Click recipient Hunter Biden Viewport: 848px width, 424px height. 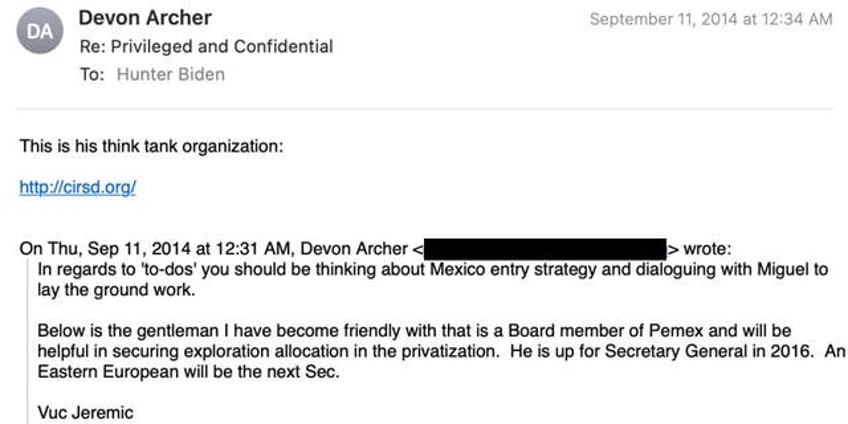point(170,74)
